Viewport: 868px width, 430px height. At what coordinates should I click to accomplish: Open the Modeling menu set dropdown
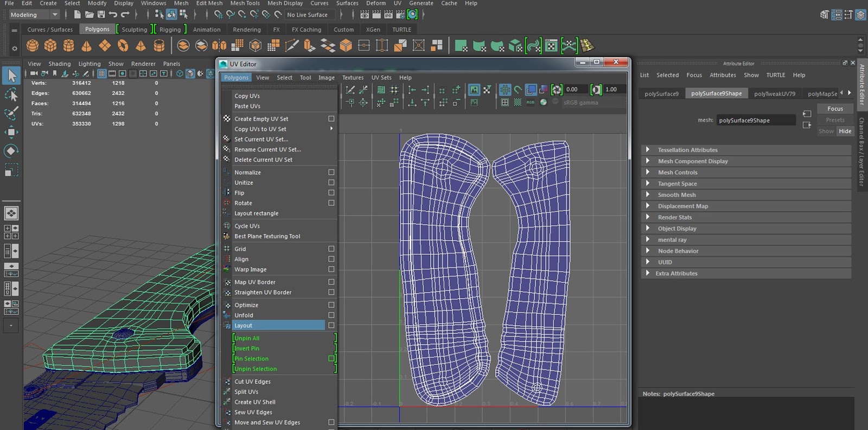tap(34, 15)
